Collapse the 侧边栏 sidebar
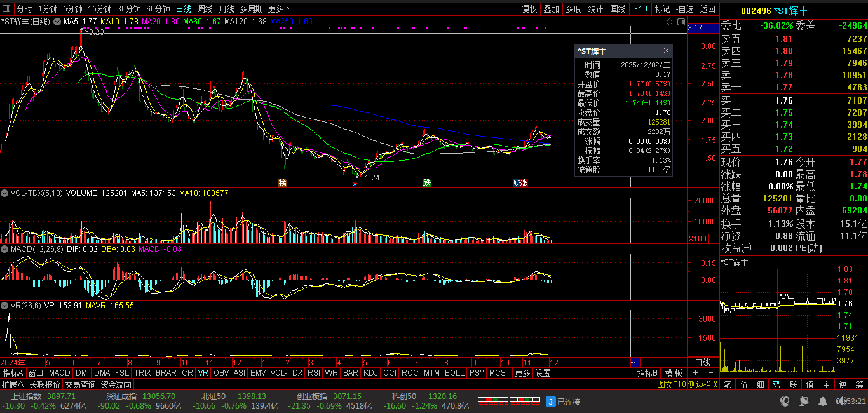 click(702, 384)
